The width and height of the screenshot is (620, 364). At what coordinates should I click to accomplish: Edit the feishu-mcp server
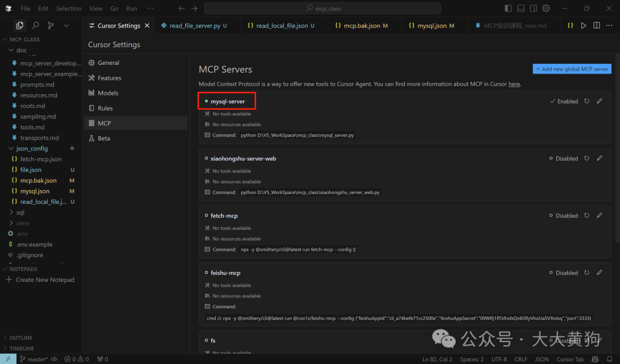point(599,273)
